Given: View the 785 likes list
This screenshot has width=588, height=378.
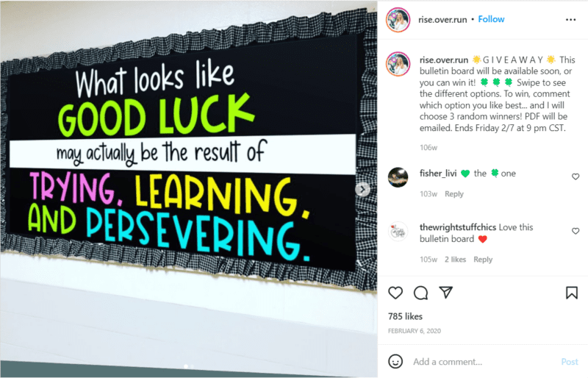Looking at the screenshot, I should click(x=406, y=316).
